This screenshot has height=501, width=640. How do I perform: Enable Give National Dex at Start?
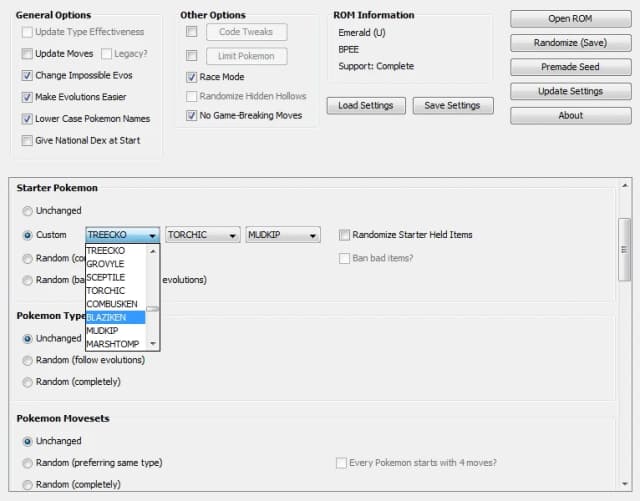coord(27,140)
